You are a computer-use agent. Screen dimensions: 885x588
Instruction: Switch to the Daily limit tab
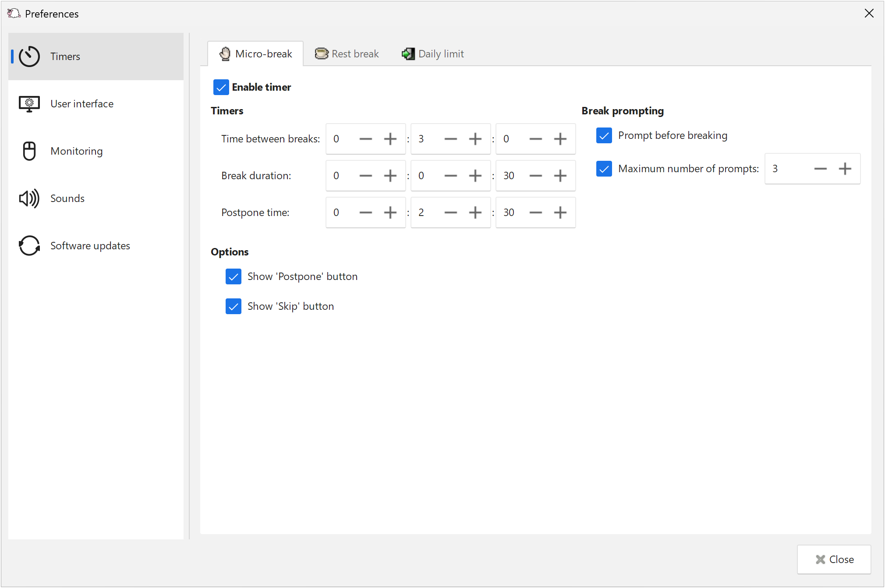point(433,54)
